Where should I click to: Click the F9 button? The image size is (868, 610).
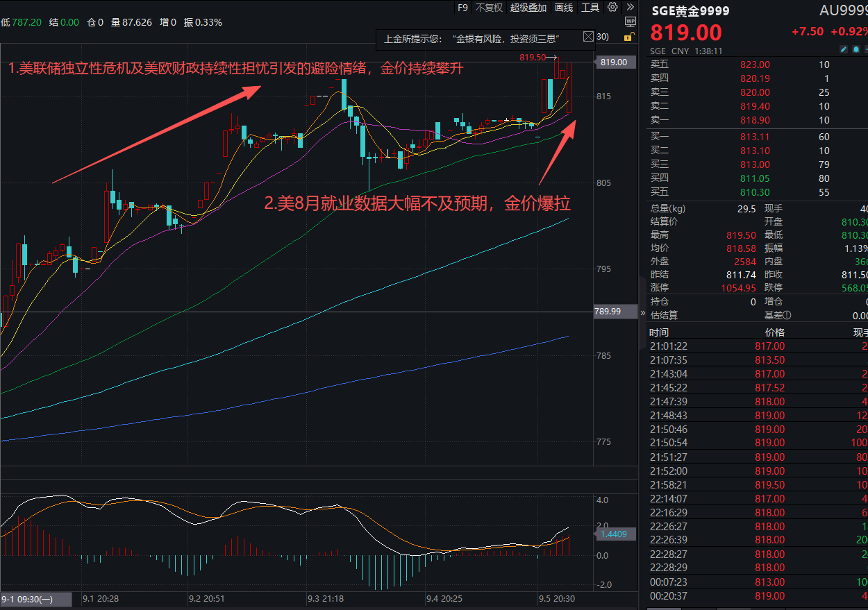[x=463, y=8]
